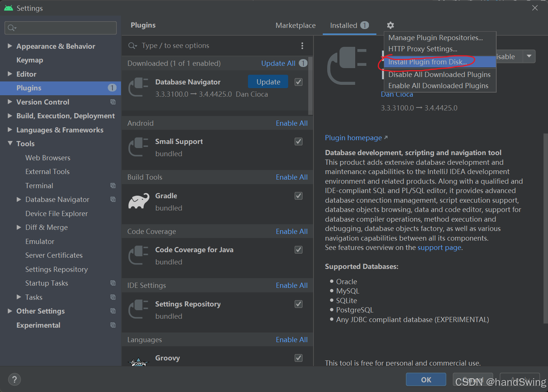Image resolution: width=548 pixels, height=392 pixels.
Task: Toggle the Settings Repository plugin checkbox
Action: [x=299, y=304]
